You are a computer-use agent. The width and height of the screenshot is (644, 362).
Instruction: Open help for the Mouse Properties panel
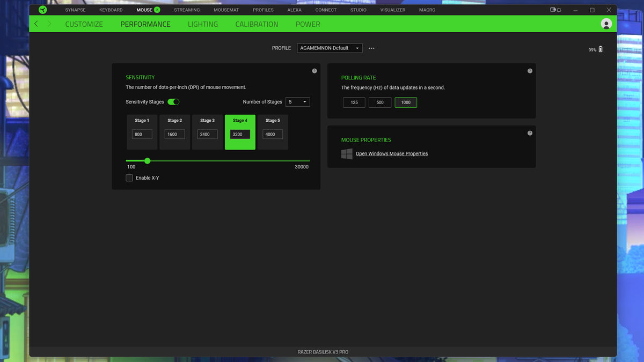point(530,133)
